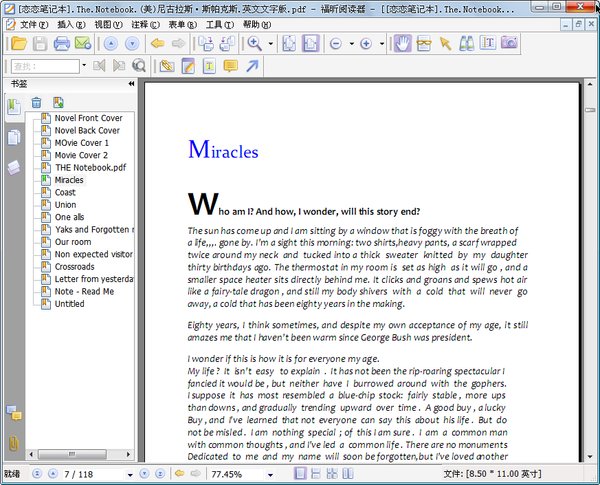Find the next search match
Viewport: 600px width, 485px height.
click(x=119, y=66)
